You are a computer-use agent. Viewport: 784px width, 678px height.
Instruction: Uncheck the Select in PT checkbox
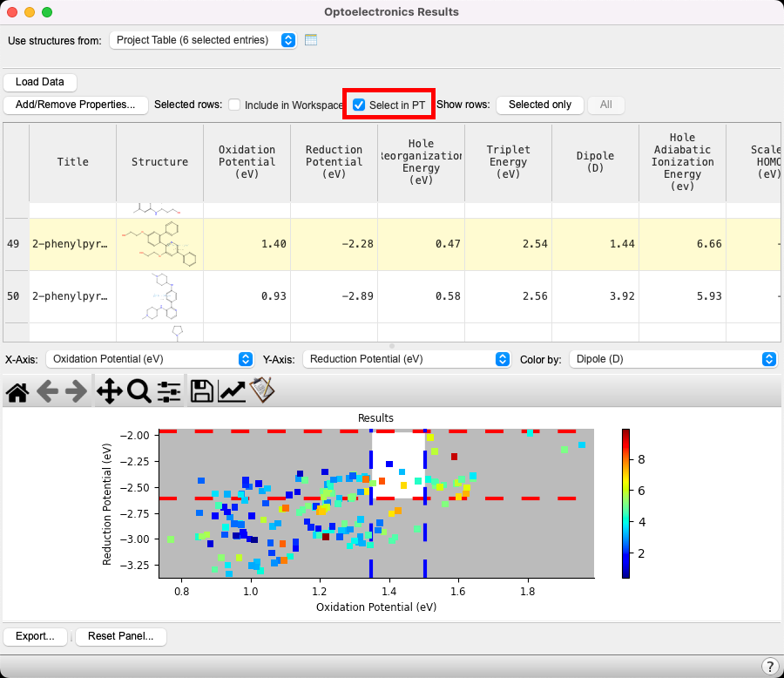click(x=359, y=105)
